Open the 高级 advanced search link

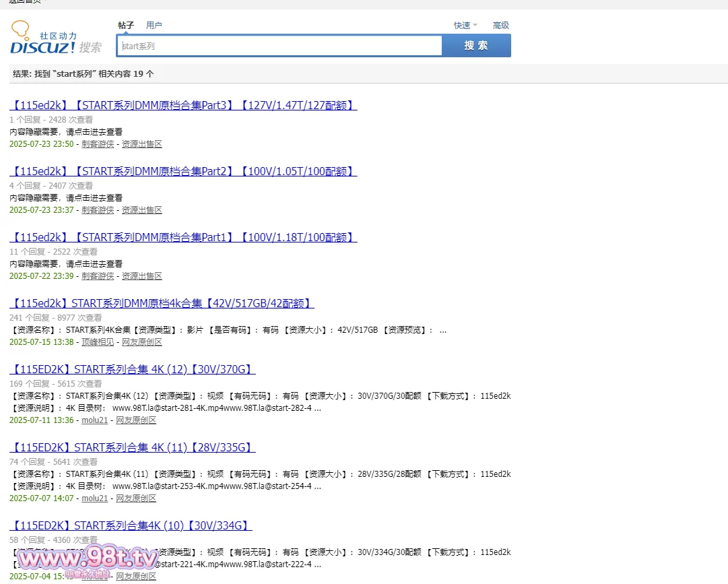500,26
